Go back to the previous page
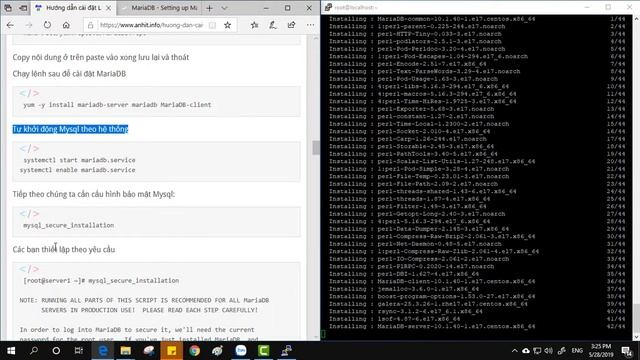Screen dimensions: 640x360 (x=10, y=25)
